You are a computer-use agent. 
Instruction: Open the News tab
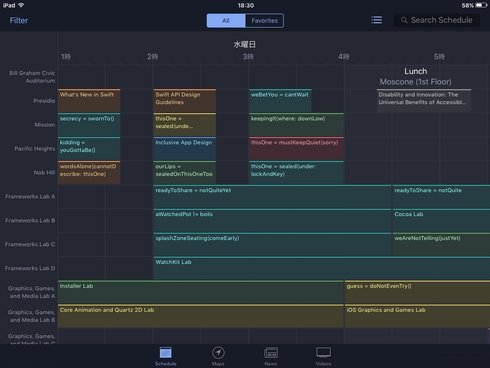pyautogui.click(x=271, y=356)
